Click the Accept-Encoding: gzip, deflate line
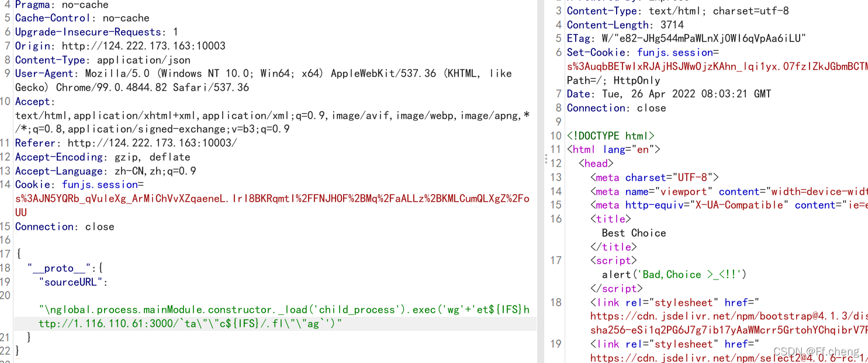 tap(103, 157)
